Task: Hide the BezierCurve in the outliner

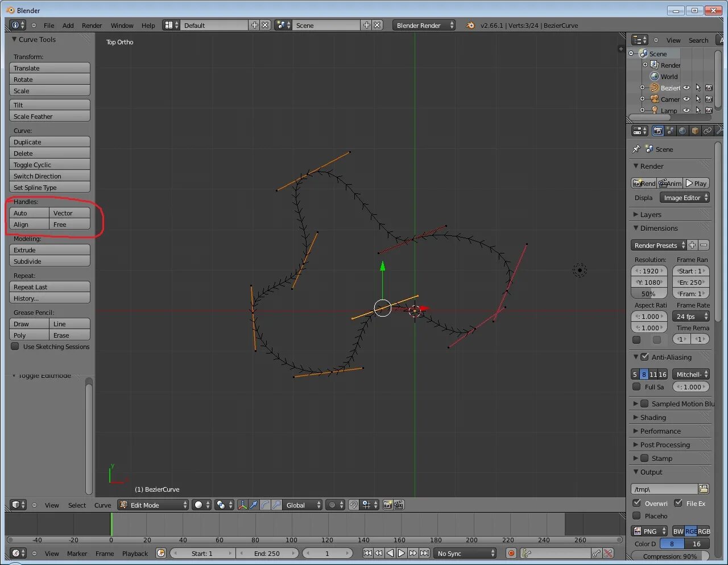Action: pyautogui.click(x=686, y=88)
